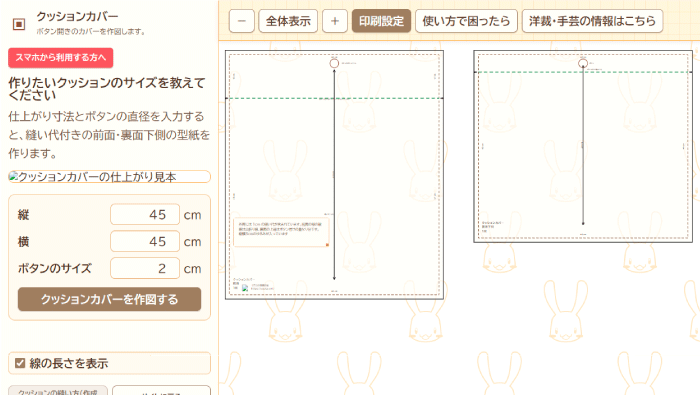Viewport: 700px width, 395px height.
Task: Click the 縦 length input field
Action: coord(145,215)
